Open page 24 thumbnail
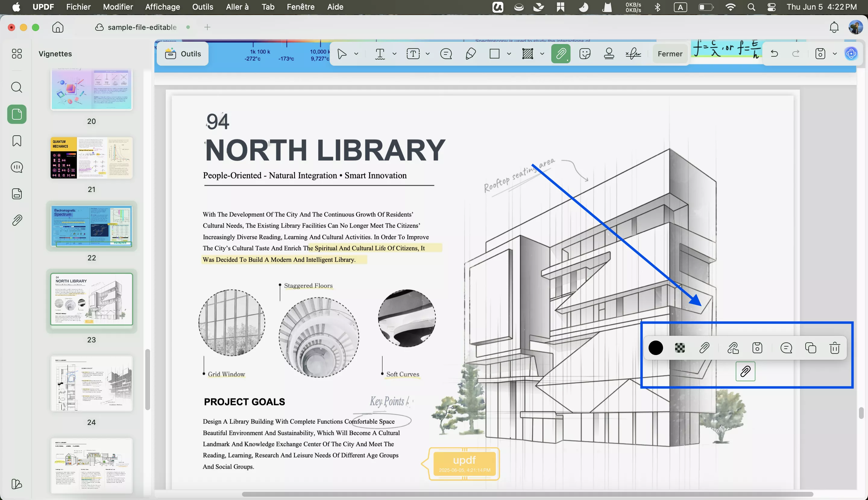Image resolution: width=868 pixels, height=500 pixels. click(91, 383)
